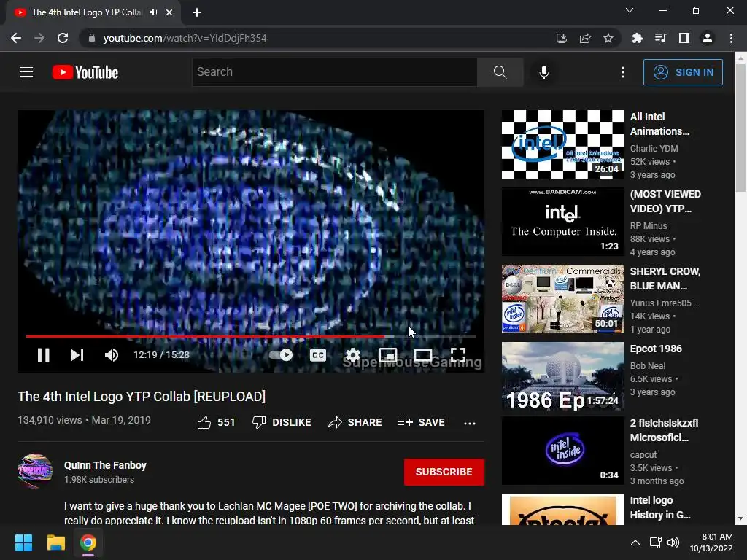Share this video
This screenshot has height=560, width=747.
(355, 422)
